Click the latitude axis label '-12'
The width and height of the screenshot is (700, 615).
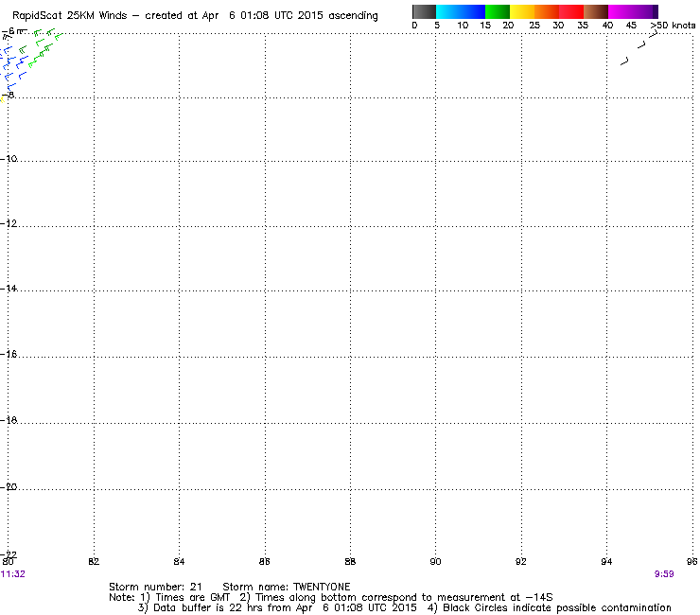click(9, 223)
